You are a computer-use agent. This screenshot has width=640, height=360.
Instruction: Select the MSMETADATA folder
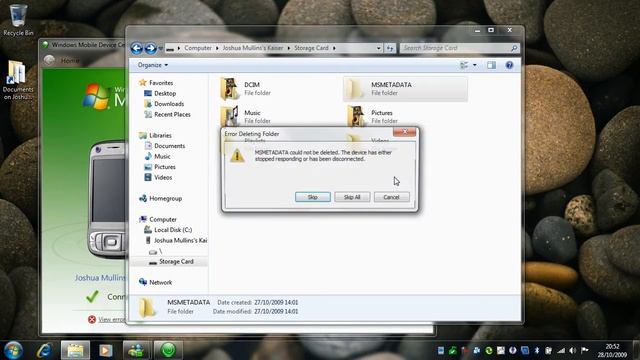(x=405, y=89)
